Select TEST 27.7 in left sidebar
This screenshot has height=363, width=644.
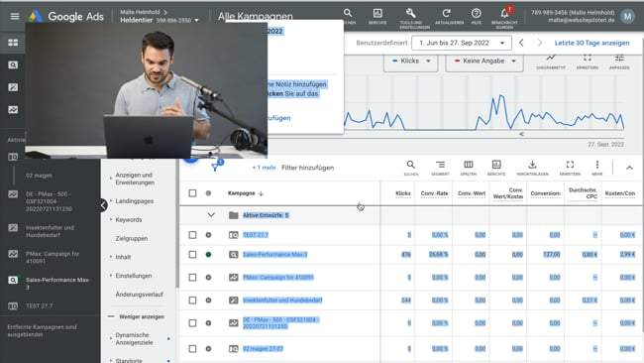39,305
